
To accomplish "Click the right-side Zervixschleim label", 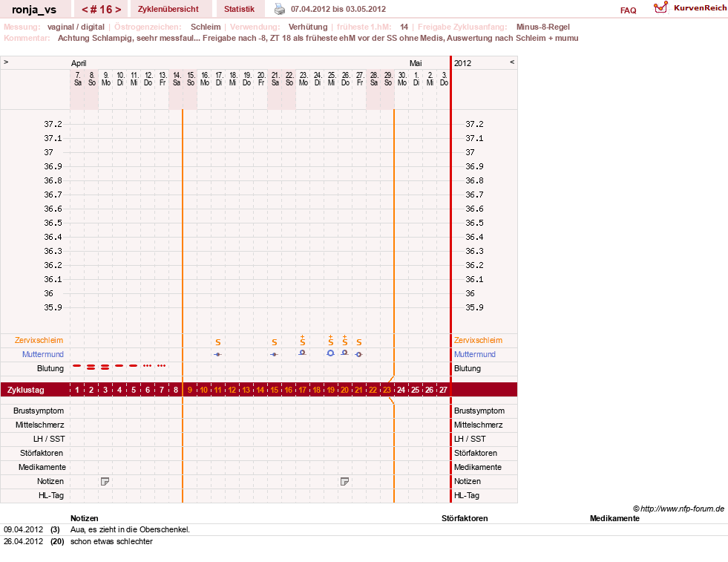I will tap(478, 340).
